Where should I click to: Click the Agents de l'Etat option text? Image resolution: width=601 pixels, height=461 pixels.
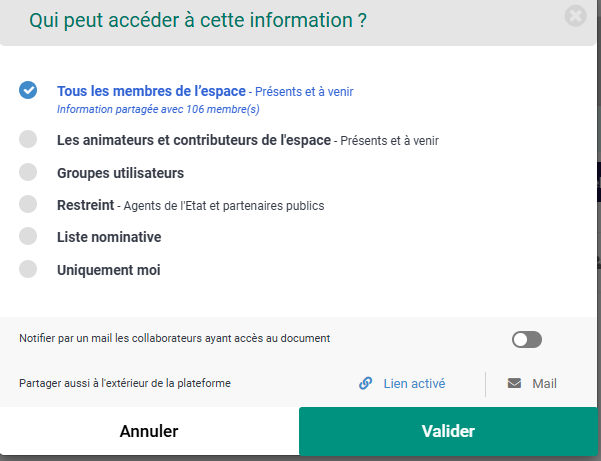222,206
